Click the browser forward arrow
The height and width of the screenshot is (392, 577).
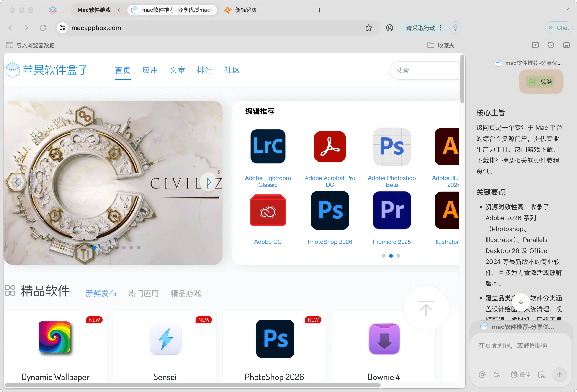pyautogui.click(x=26, y=28)
